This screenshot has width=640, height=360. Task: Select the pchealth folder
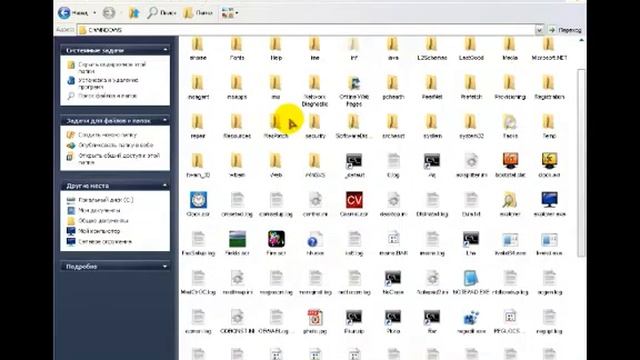tap(393, 87)
